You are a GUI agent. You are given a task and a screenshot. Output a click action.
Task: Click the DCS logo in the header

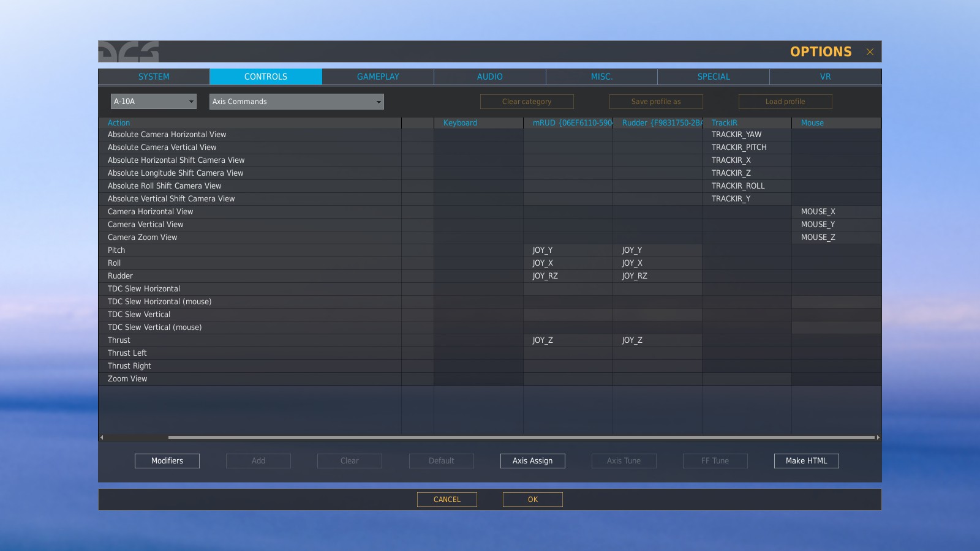tap(129, 52)
